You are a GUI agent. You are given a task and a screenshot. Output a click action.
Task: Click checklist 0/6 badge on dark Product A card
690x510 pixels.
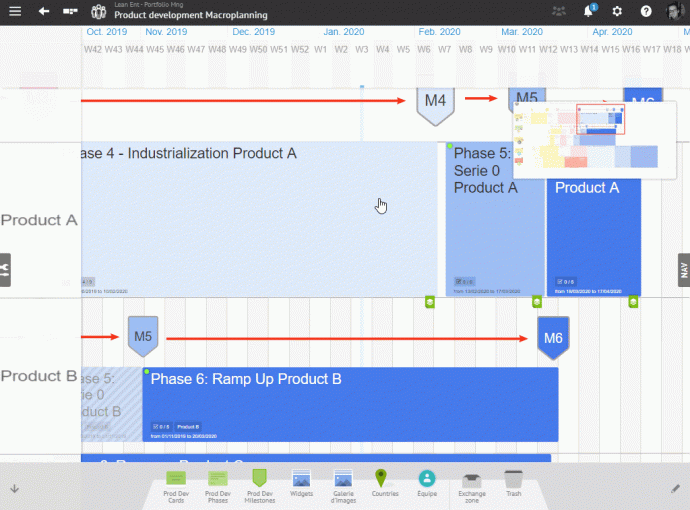(566, 282)
